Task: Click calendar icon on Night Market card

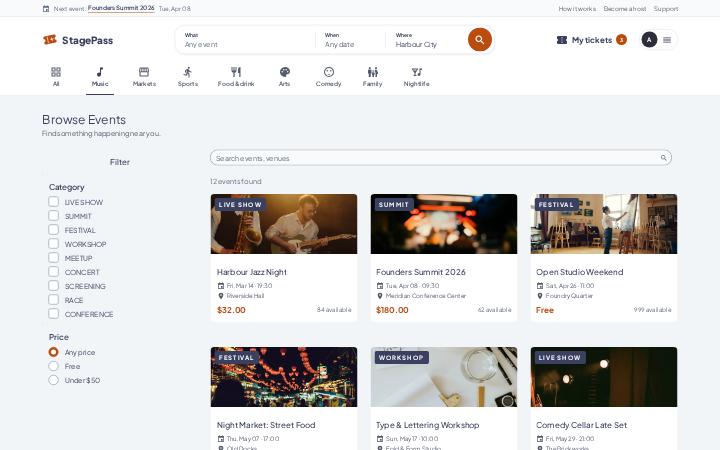Action: pyautogui.click(x=221, y=439)
